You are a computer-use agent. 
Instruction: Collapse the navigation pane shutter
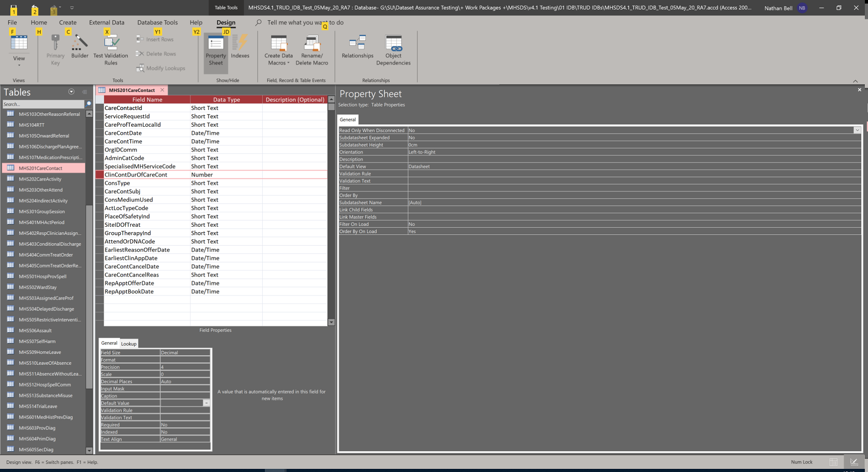(x=85, y=92)
